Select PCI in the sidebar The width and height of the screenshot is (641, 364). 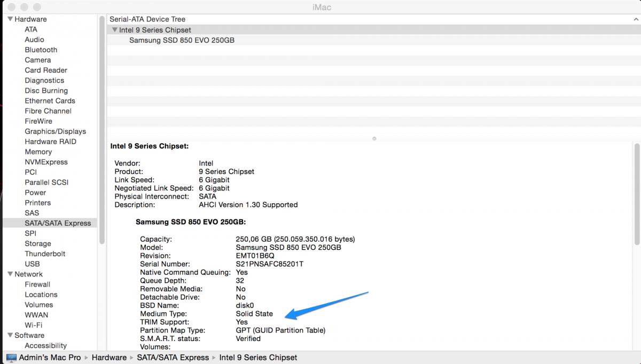30,172
